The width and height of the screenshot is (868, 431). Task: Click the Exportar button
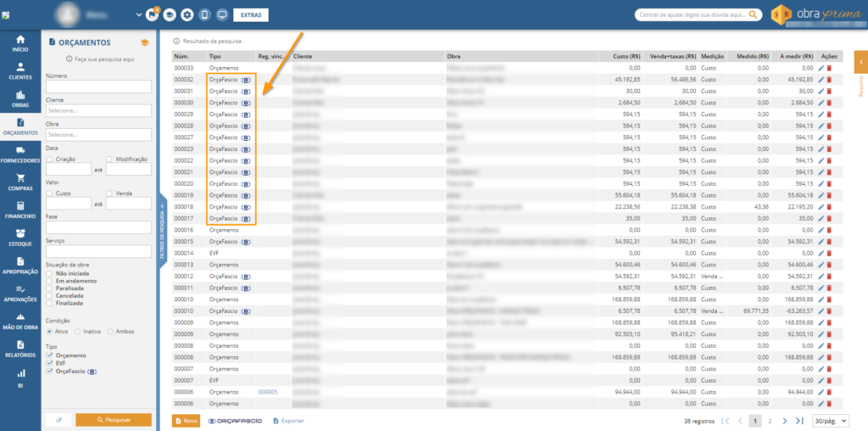pos(288,421)
